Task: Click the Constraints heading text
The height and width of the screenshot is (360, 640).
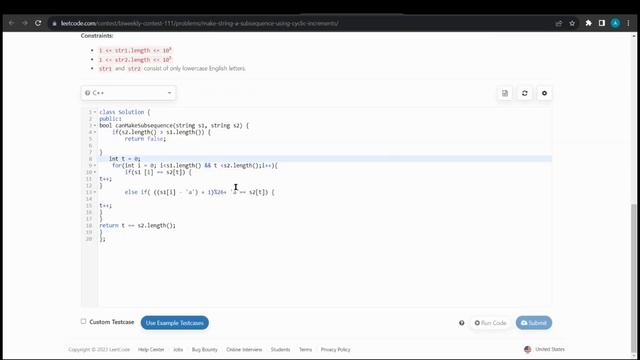Action: (97, 36)
